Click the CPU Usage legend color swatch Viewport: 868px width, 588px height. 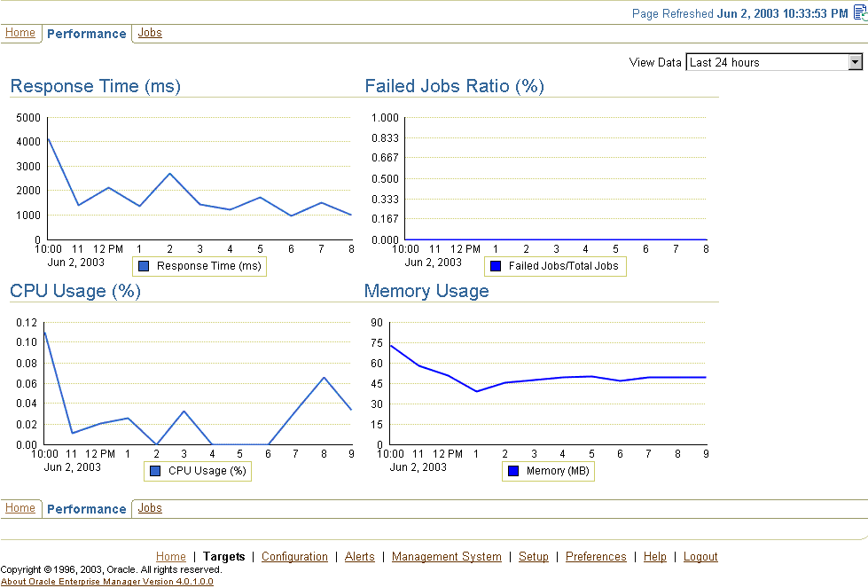click(155, 471)
